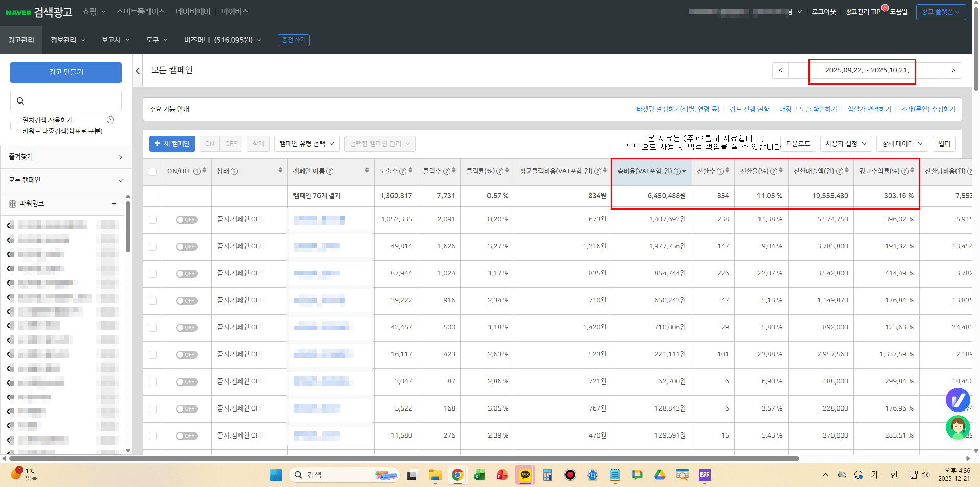Viewport: 980px width, 487px height.
Task: Click help icon next to 일치검색 사용하기
Action: pos(110,120)
